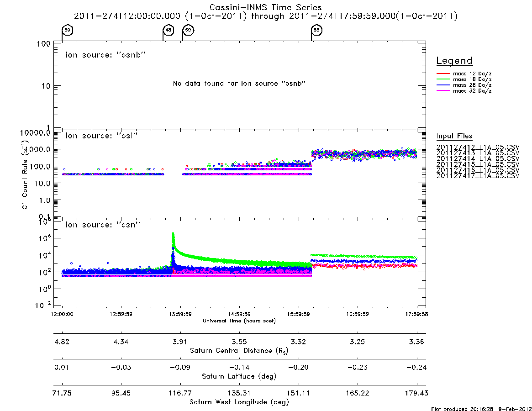The height and width of the screenshot is (411, 532).
Task: Click the "Plot produced 20:16:28 9-Feb-2012" footer
Action: coord(481,409)
